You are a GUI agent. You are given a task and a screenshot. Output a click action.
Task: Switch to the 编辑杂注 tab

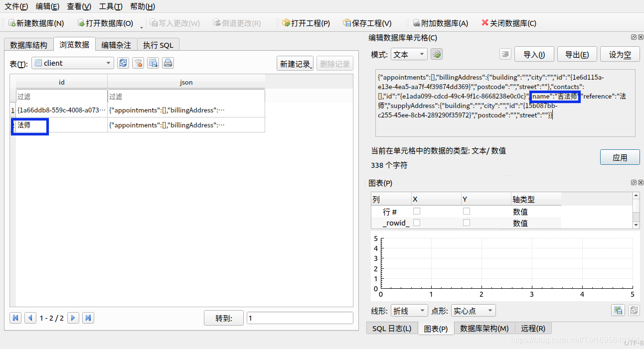click(x=116, y=45)
